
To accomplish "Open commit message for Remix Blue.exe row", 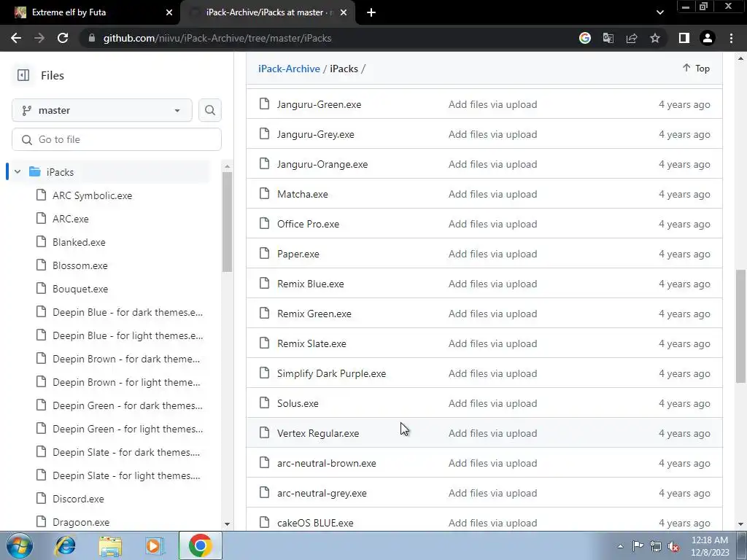I will [492, 284].
